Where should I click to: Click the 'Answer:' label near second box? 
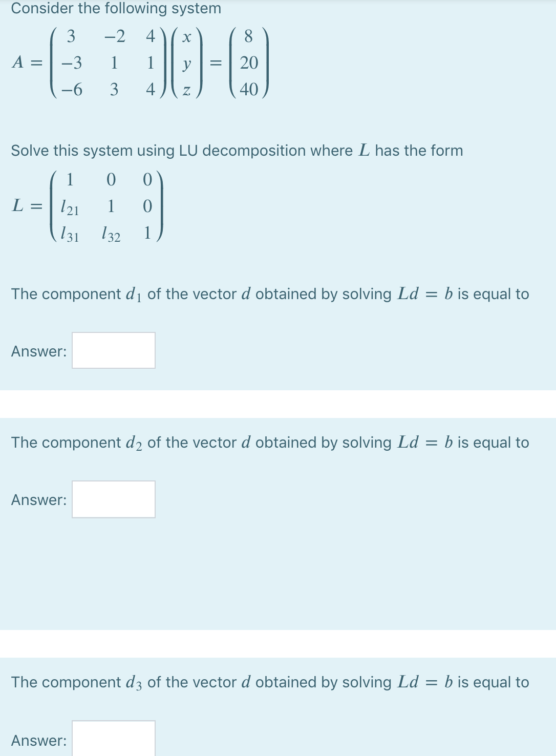pyautogui.click(x=38, y=499)
